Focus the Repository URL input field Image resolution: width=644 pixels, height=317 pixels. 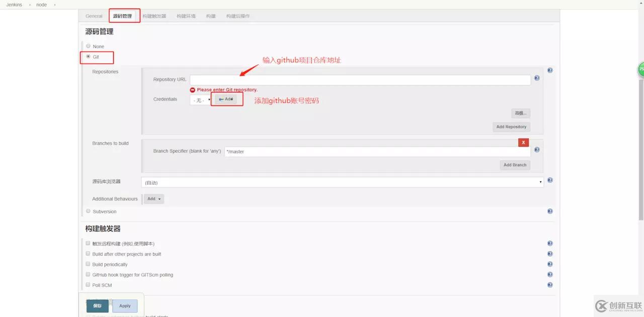[360, 80]
